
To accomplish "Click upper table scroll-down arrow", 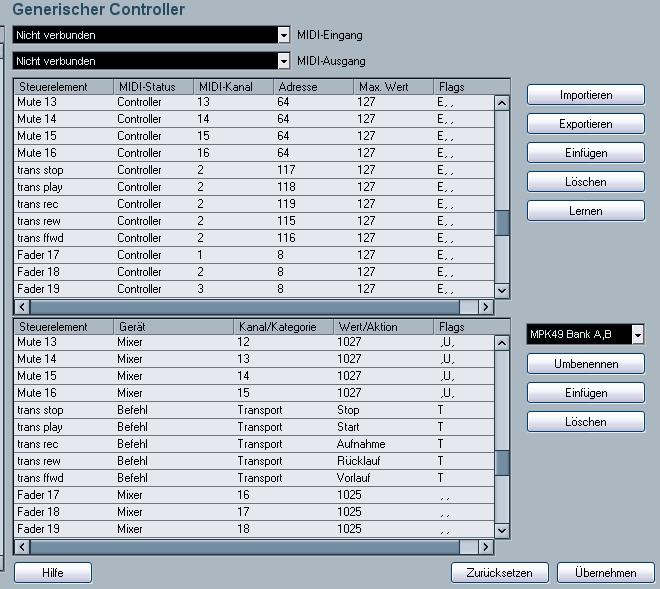I will (502, 291).
